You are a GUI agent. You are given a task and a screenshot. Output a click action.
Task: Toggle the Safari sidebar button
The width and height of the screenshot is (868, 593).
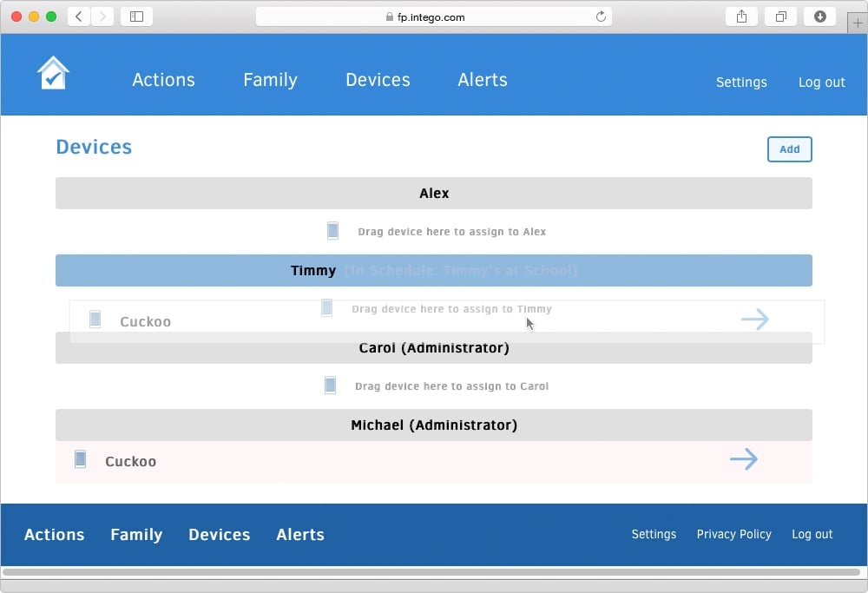click(x=136, y=16)
